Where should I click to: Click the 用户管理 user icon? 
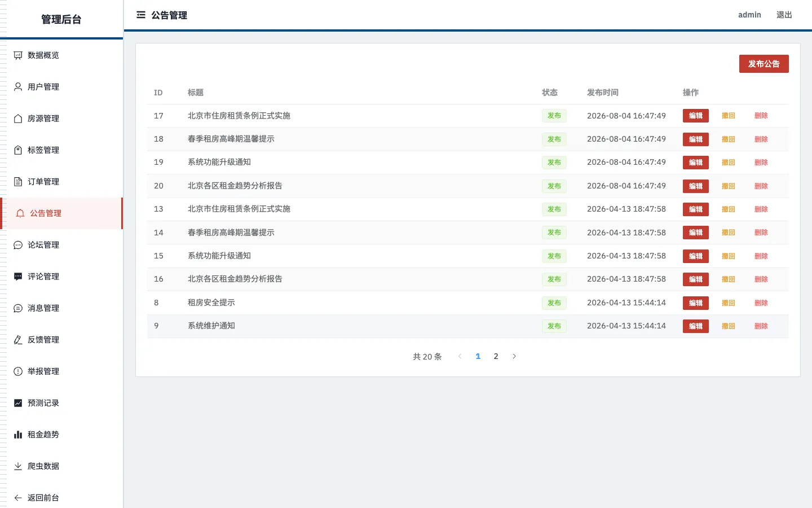tap(18, 87)
